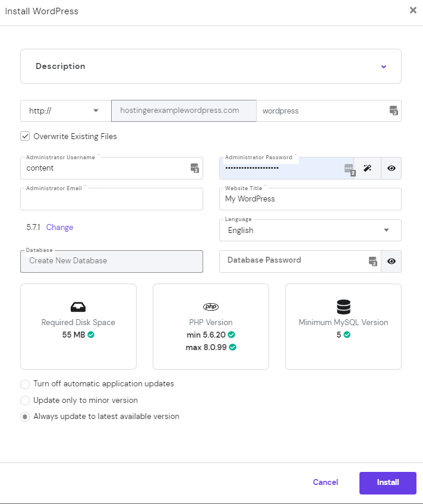The width and height of the screenshot is (423, 504).
Task: Select Always update to latest available version
Action: [x=25, y=417]
